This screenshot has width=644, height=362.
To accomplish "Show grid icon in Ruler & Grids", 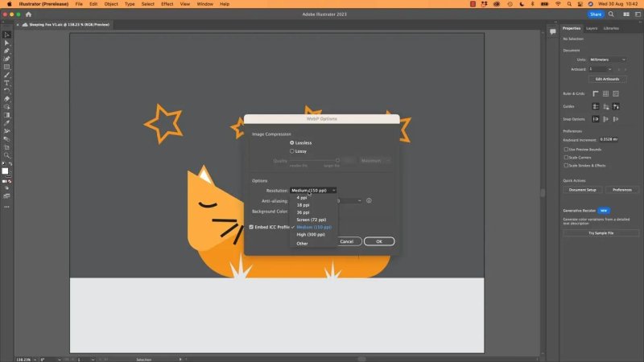I will (606, 93).
